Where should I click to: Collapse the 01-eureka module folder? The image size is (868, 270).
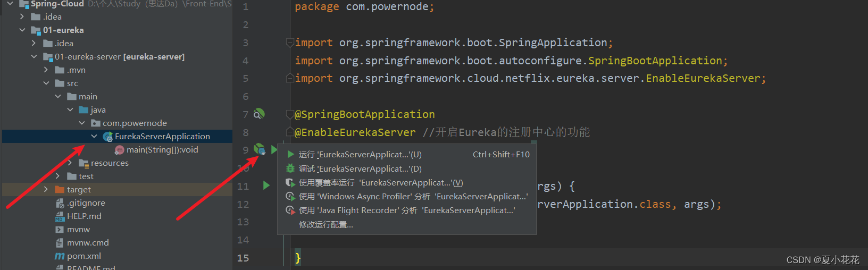coord(22,30)
